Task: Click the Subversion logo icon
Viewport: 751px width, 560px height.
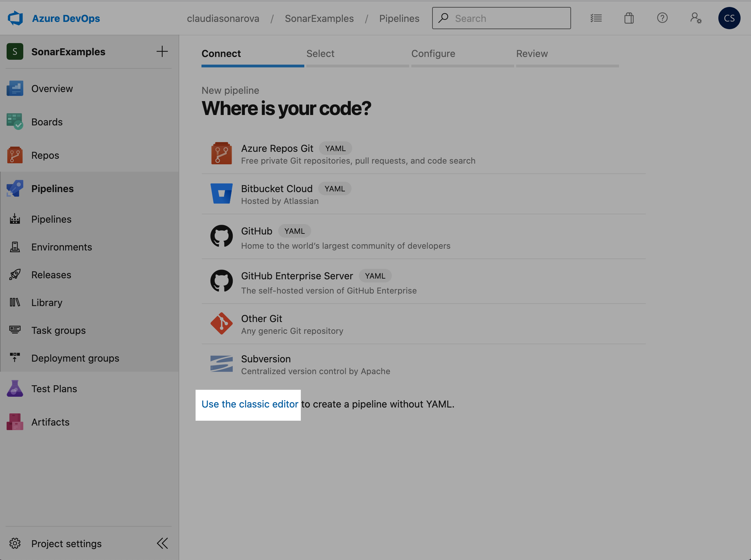Action: [x=222, y=364]
